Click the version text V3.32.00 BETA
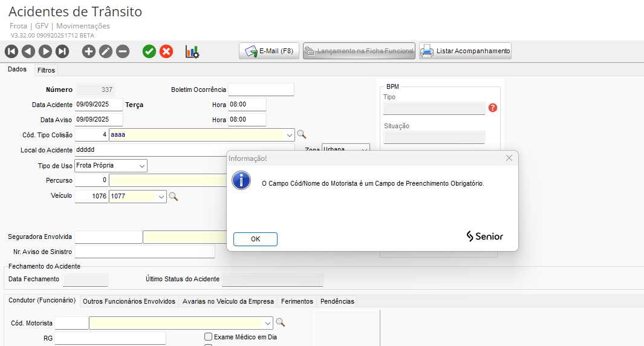 [53, 35]
